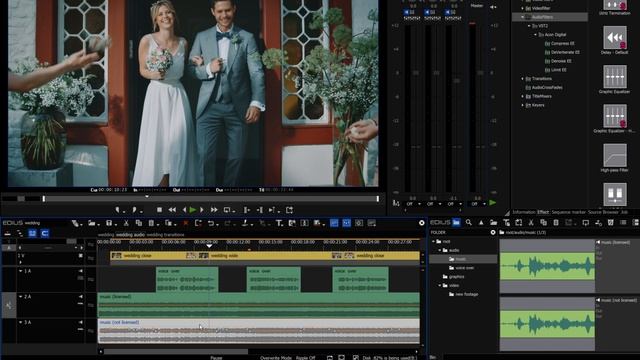640x360 pixels.
Task: Click the red Delete icon in timeline toolbar
Action: tap(186, 223)
